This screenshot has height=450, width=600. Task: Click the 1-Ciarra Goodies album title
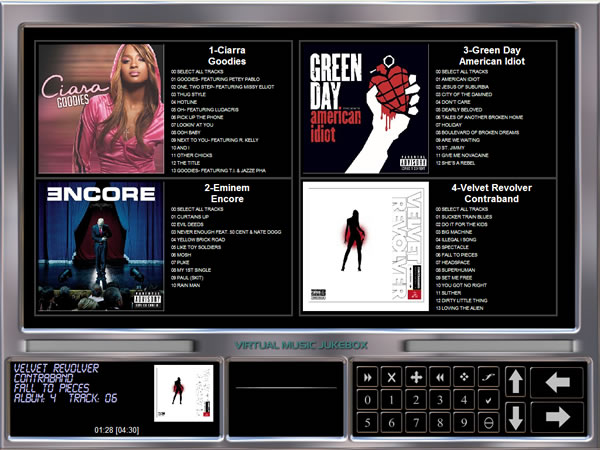tap(227, 55)
